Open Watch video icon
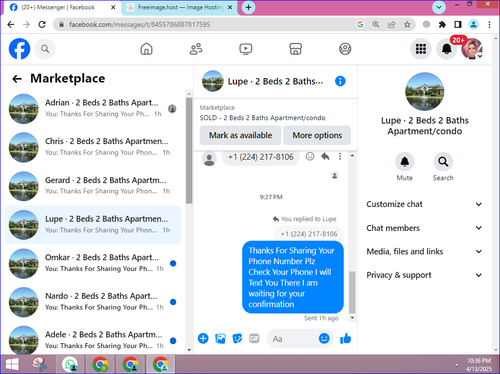This screenshot has height=374, width=500. [x=246, y=49]
